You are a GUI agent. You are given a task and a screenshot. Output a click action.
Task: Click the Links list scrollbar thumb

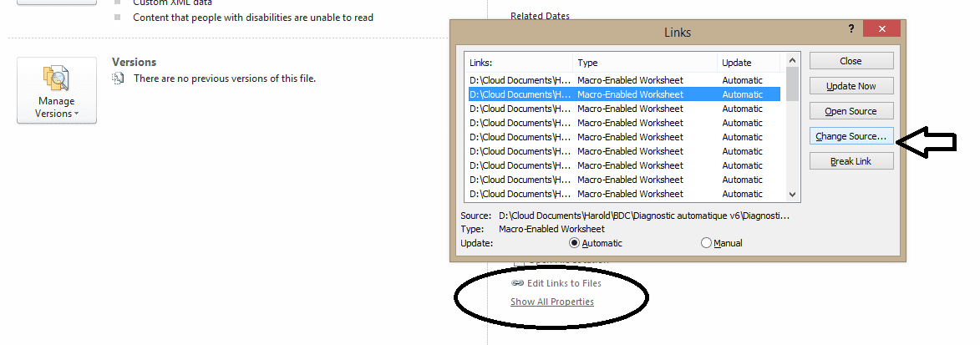click(793, 84)
